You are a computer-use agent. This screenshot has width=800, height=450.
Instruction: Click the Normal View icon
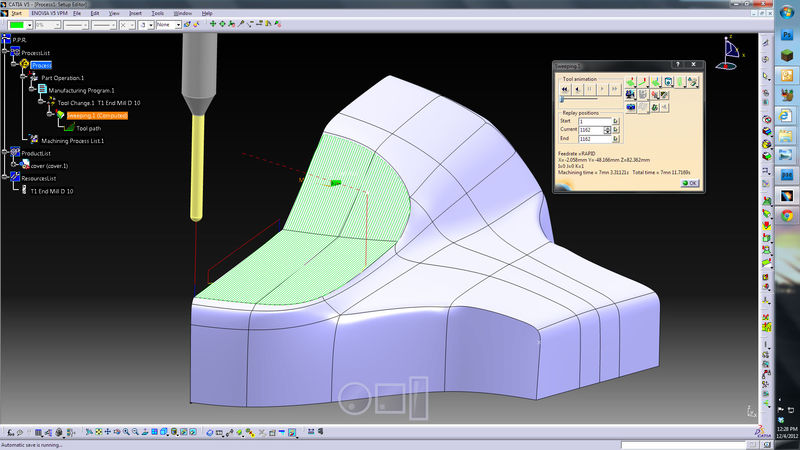click(x=144, y=432)
